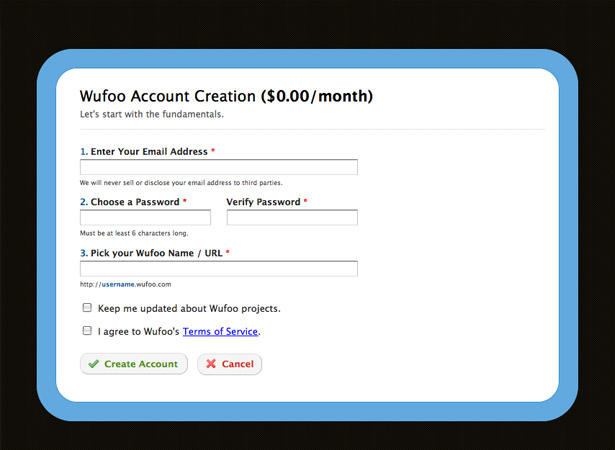
Task: Click the 'Must be at least 6 characters long.' hint
Action: pos(134,233)
